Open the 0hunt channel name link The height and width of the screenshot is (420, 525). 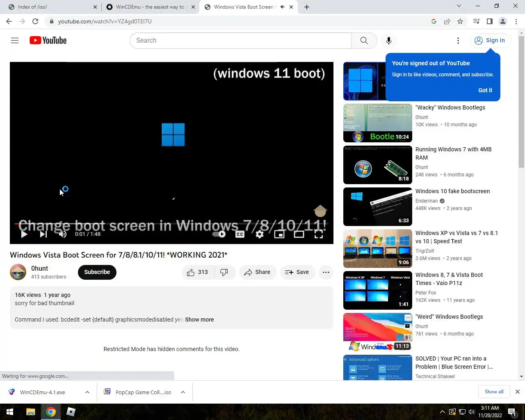[39, 268]
